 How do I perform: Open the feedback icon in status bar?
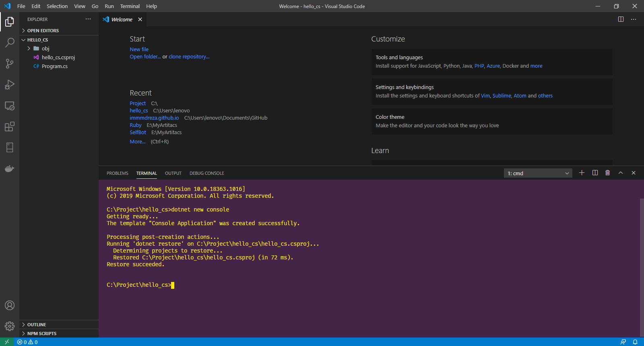click(x=623, y=342)
